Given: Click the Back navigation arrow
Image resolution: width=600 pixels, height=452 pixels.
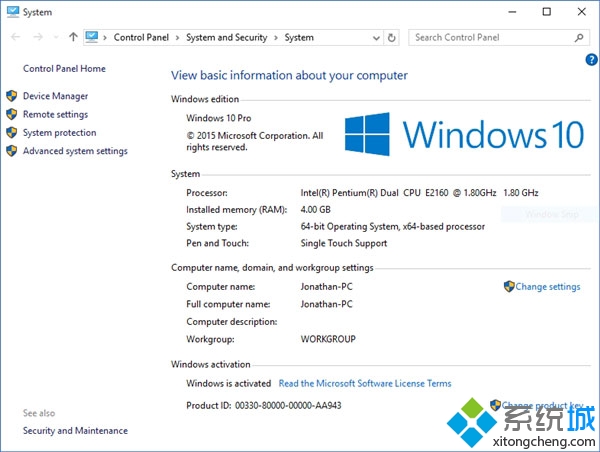Looking at the screenshot, I should (x=16, y=37).
